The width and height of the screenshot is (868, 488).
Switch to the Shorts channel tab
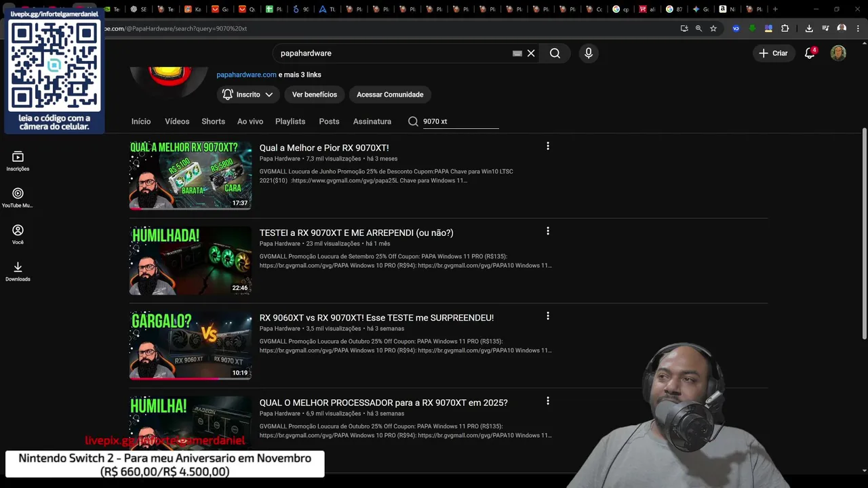click(213, 121)
